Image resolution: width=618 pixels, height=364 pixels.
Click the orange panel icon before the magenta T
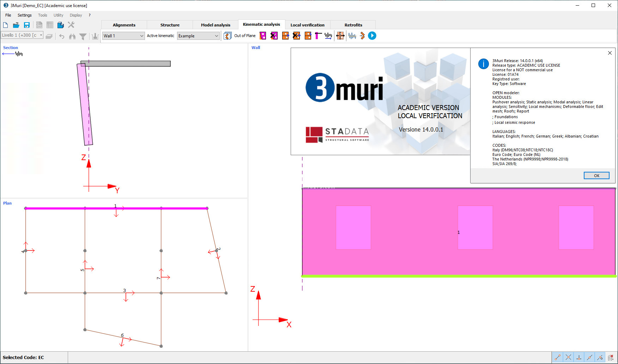[308, 36]
